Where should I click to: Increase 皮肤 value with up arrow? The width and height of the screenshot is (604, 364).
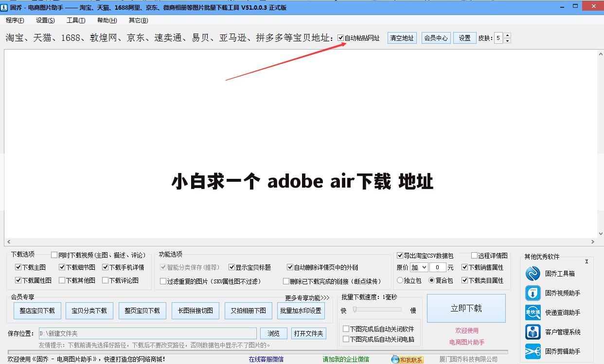pyautogui.click(x=507, y=35)
